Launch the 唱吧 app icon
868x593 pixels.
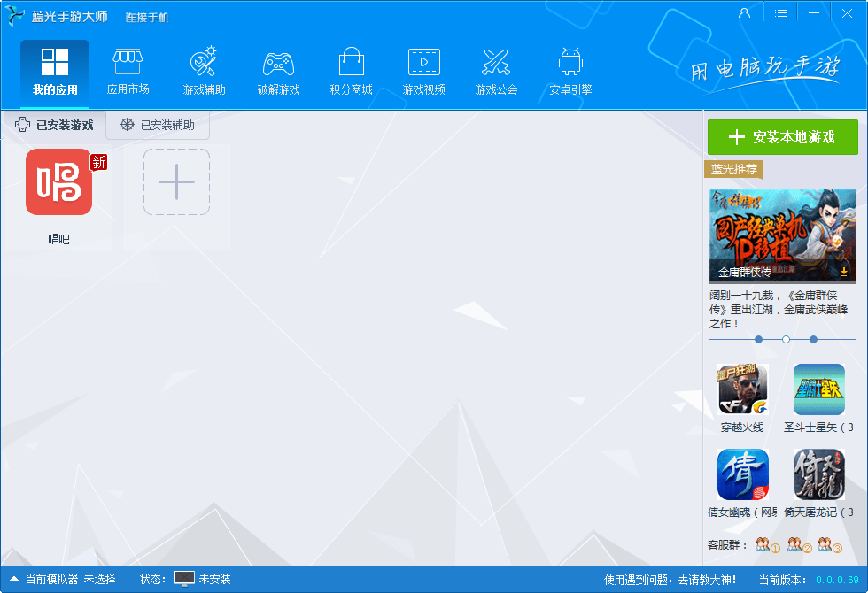click(x=59, y=183)
